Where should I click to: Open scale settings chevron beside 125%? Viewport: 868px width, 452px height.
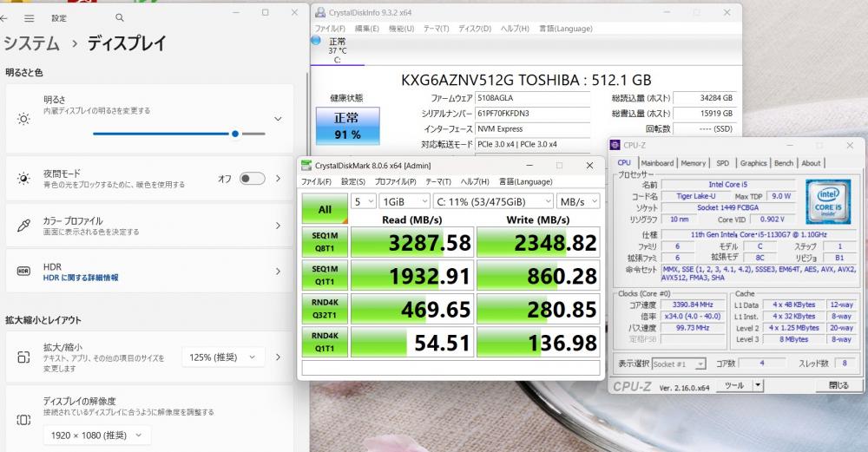coord(279,357)
